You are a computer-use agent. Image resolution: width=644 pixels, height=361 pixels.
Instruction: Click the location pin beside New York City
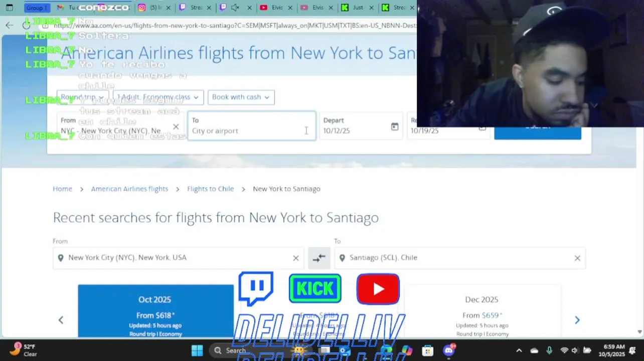point(61,258)
